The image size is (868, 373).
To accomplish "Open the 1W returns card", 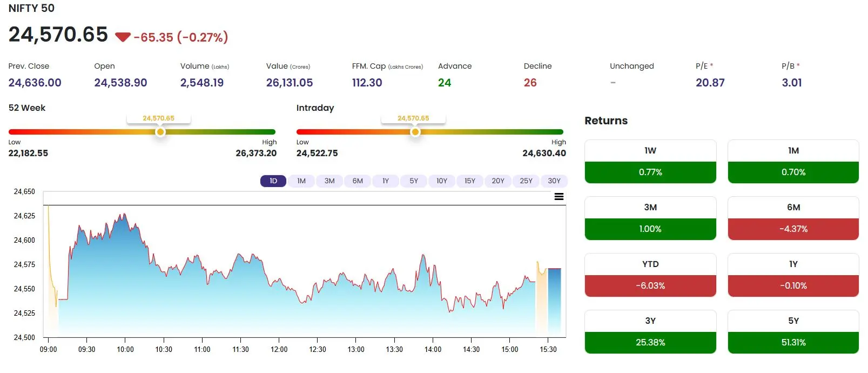I will coord(650,162).
